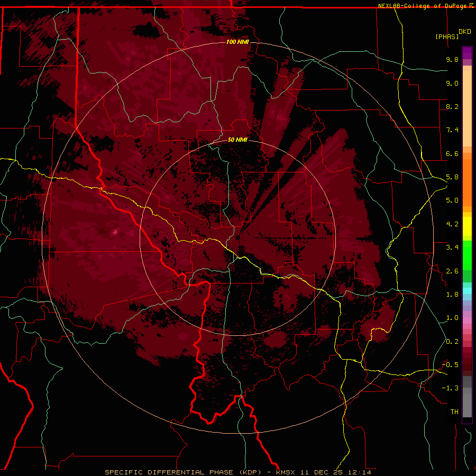
Task: Click the 7.4 value on the color scale
Action: [x=452, y=130]
